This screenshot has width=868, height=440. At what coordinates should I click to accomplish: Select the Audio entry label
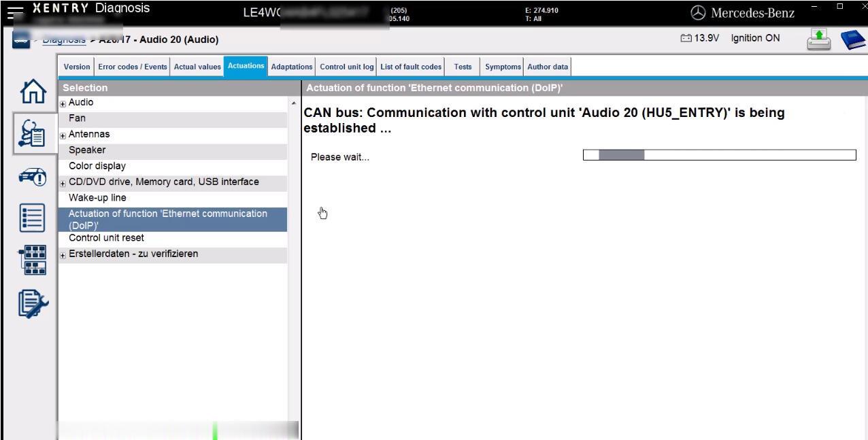pos(81,103)
